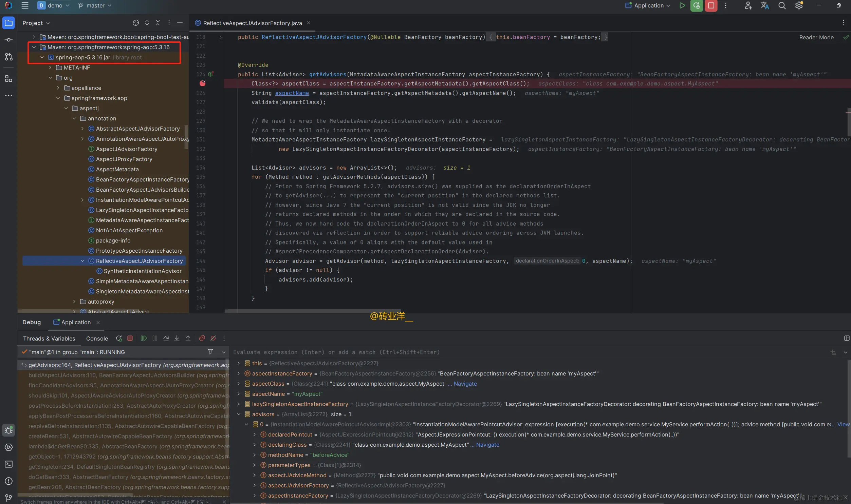Mute all breakpoints

coord(213,338)
